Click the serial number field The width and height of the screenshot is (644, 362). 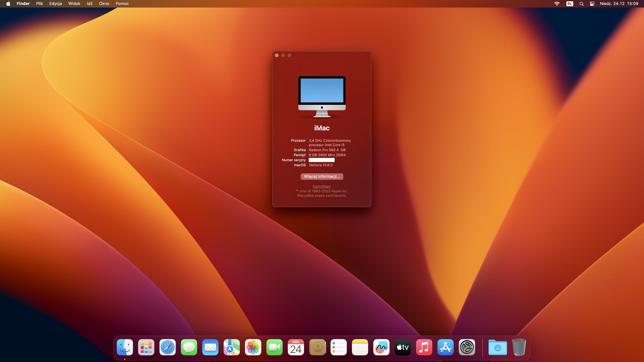pyautogui.click(x=322, y=160)
